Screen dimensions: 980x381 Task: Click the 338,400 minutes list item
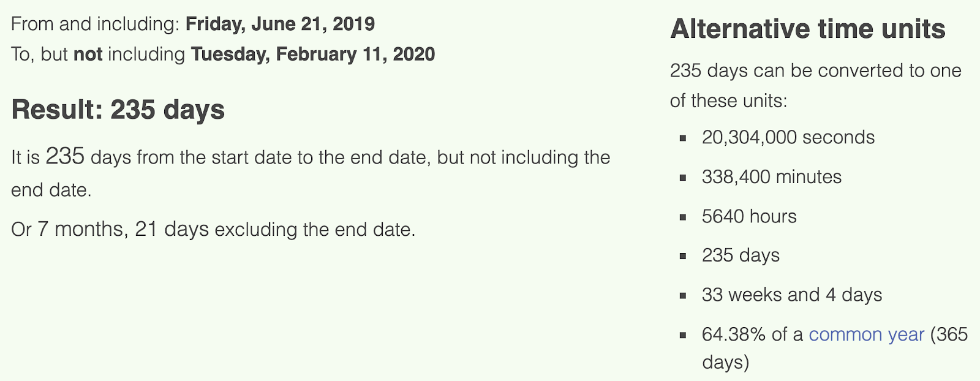point(772,177)
